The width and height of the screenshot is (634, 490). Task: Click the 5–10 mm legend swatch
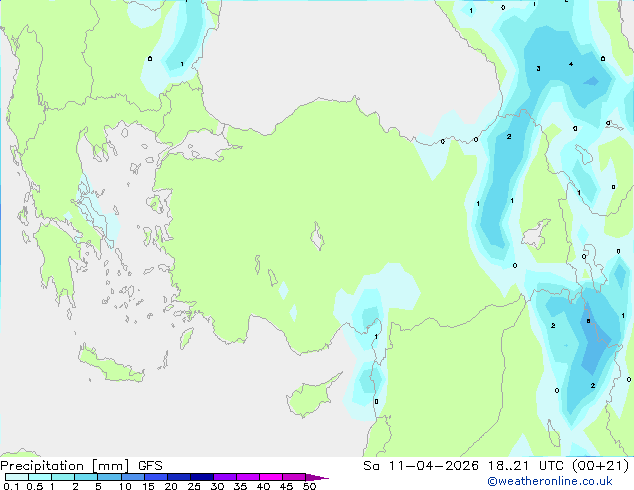[109, 477]
